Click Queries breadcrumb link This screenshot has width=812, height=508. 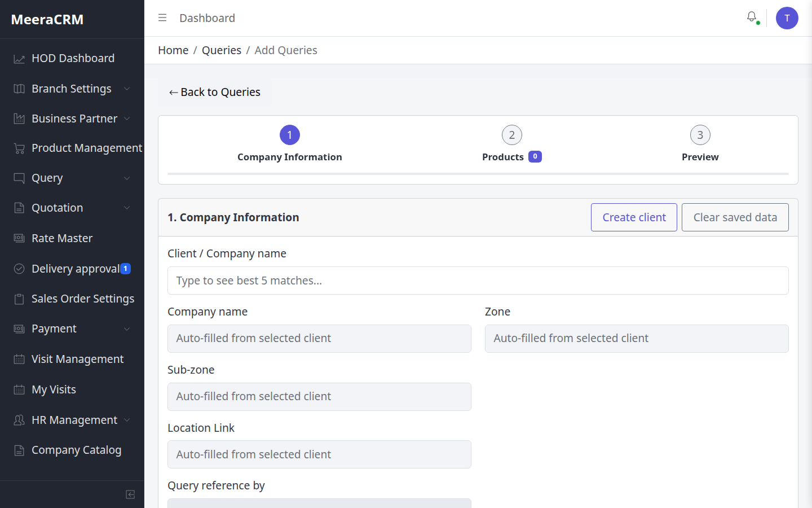coord(222,50)
